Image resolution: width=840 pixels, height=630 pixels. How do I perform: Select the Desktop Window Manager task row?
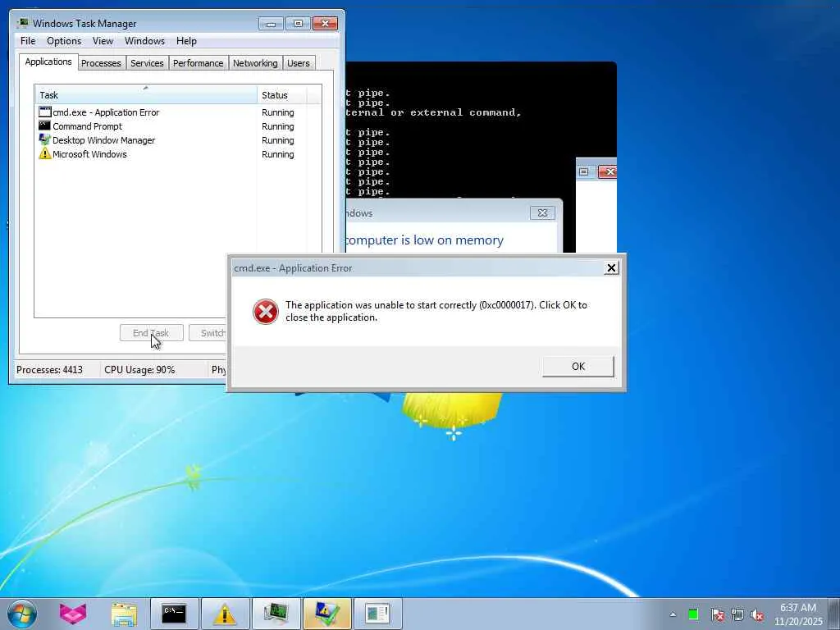pyautogui.click(x=178, y=140)
